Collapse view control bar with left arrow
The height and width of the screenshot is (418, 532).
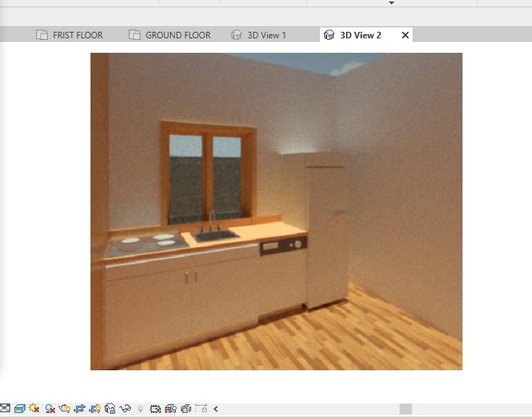[x=216, y=409]
